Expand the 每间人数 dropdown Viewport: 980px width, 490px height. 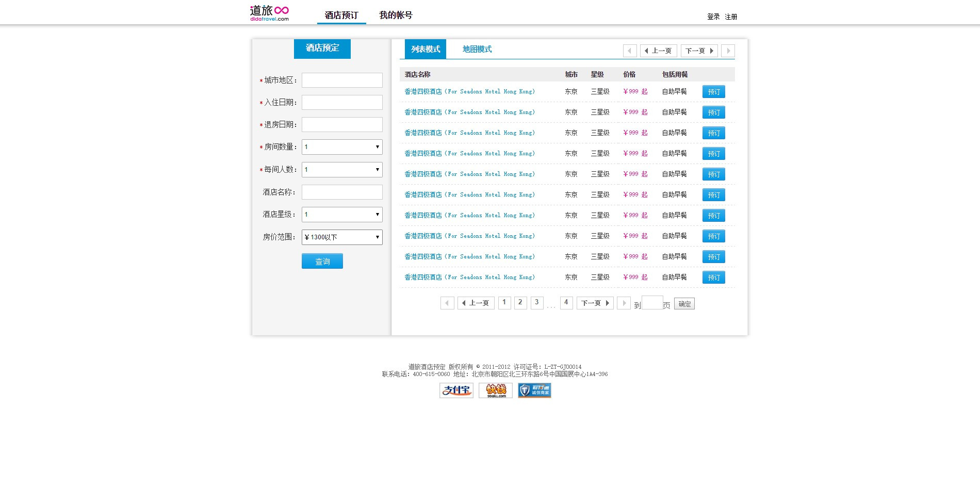pos(342,170)
